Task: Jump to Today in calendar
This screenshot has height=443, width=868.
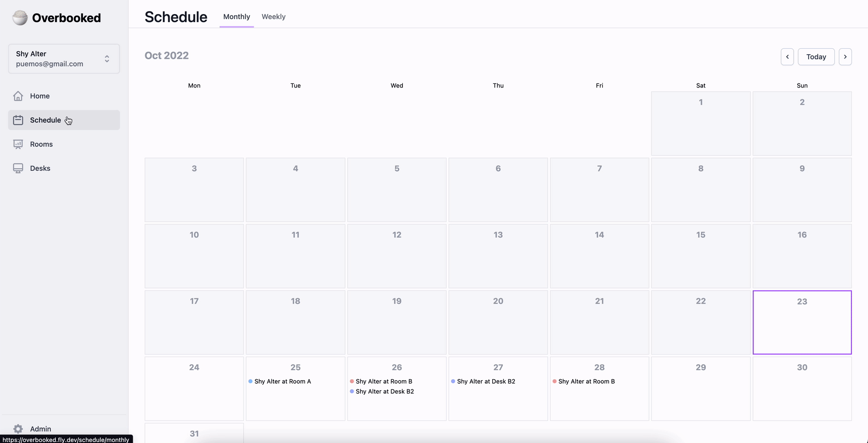Action: [816, 57]
